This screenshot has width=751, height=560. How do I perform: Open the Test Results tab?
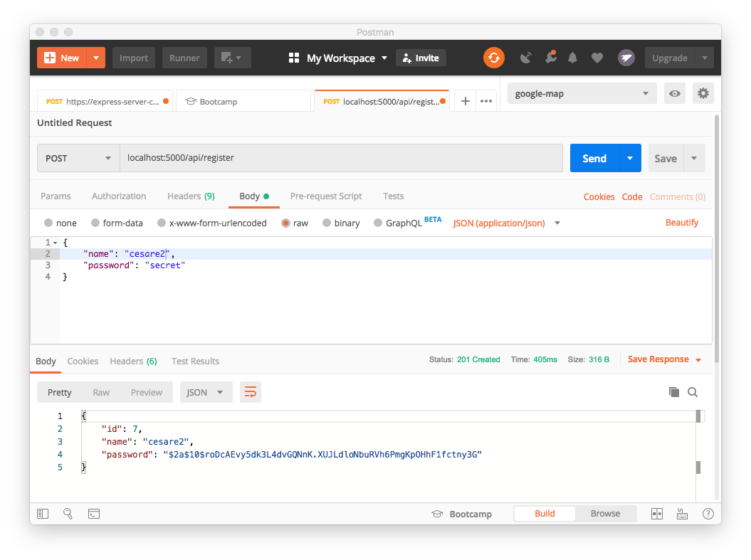196,361
